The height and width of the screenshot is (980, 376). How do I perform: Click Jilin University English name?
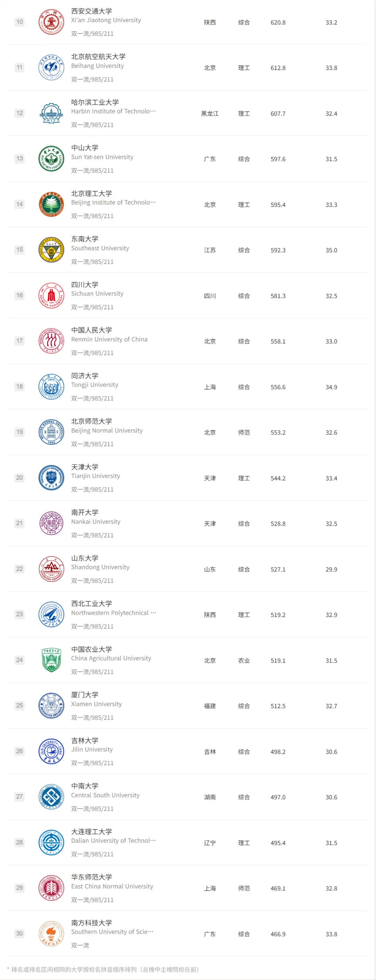(x=92, y=749)
